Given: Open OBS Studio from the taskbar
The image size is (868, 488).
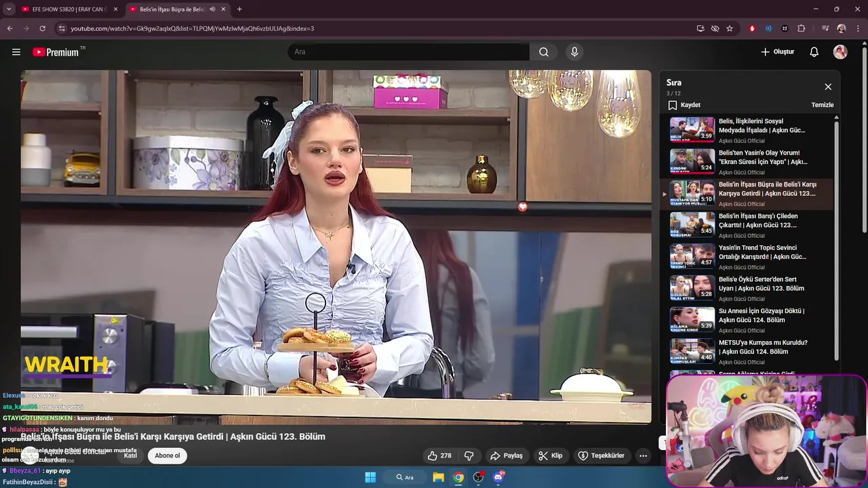Looking at the screenshot, I should point(479,477).
